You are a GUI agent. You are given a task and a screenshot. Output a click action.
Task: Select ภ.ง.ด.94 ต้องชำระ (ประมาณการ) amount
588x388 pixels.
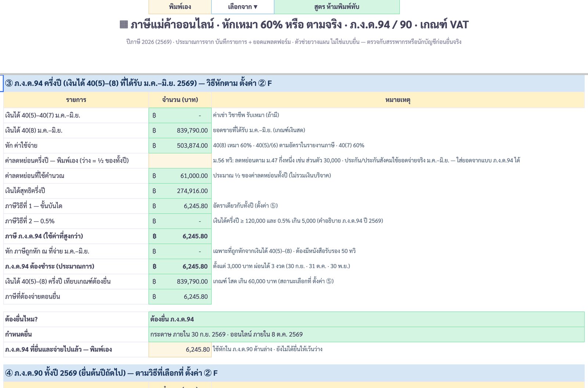(180, 266)
